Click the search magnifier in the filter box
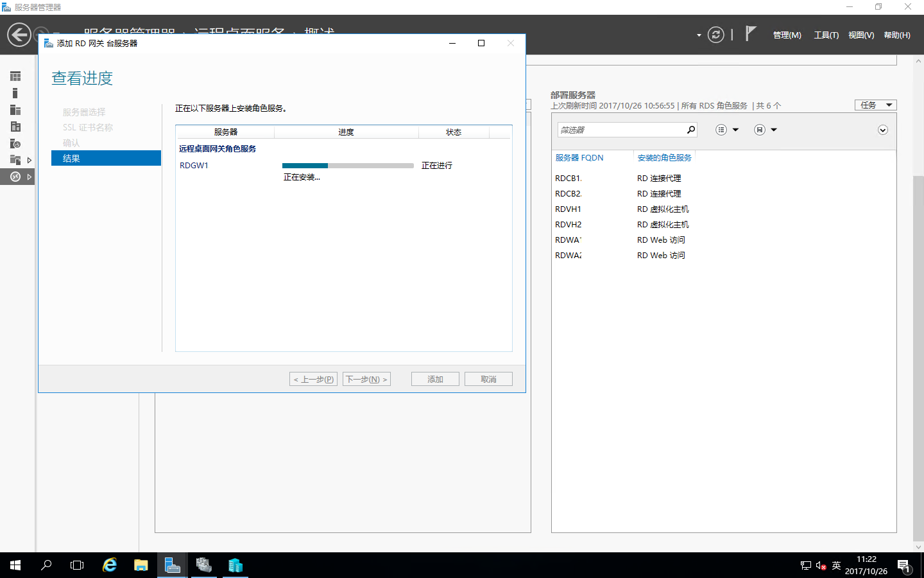The image size is (924, 578). (691, 130)
